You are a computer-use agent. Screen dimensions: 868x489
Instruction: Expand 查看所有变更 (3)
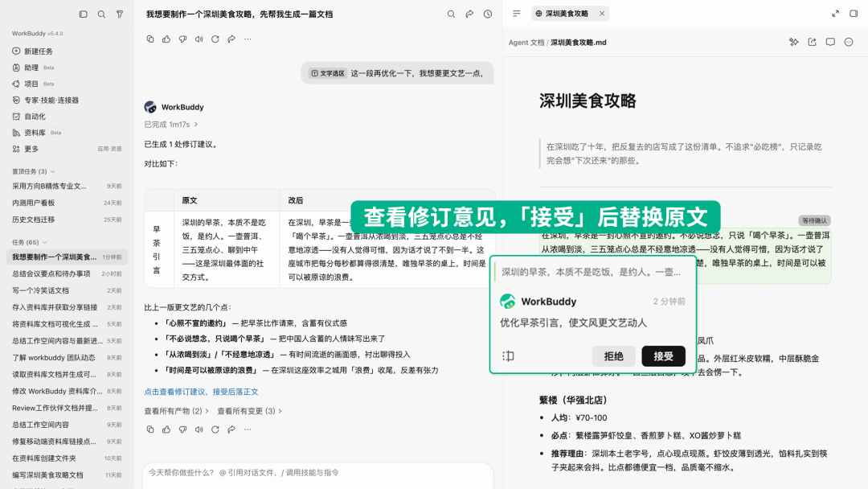250,411
